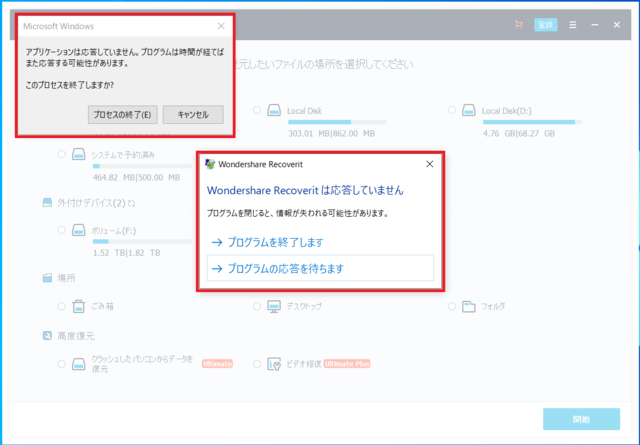This screenshot has height=445, width=640.
Task: Open the shopping cart icon in title bar
Action: pyautogui.click(x=519, y=25)
